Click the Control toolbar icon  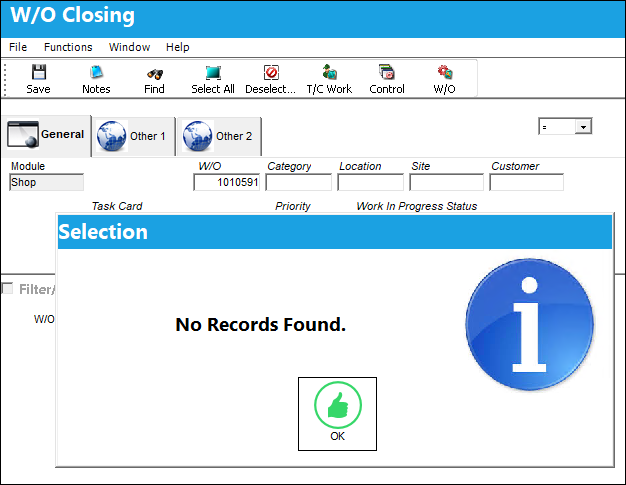coord(387,72)
